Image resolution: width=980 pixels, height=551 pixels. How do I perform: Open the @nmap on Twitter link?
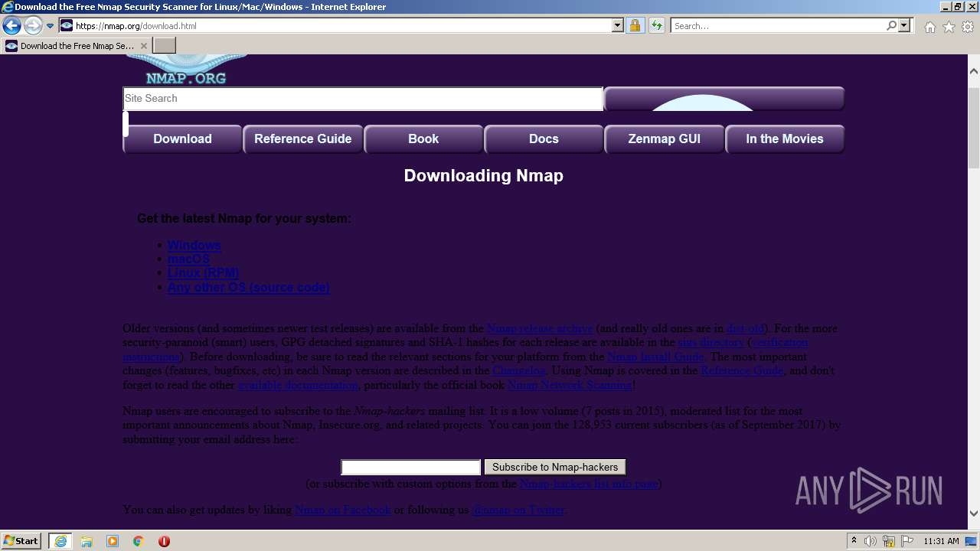click(x=518, y=510)
